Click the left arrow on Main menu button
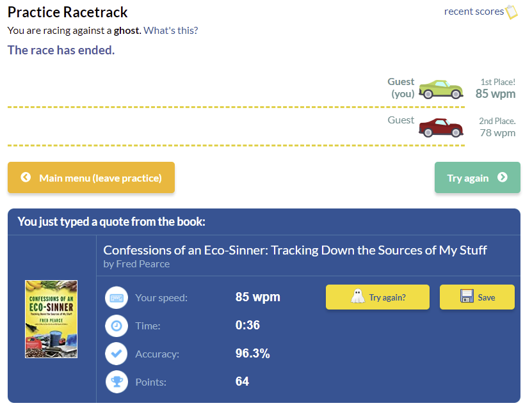 (x=26, y=177)
